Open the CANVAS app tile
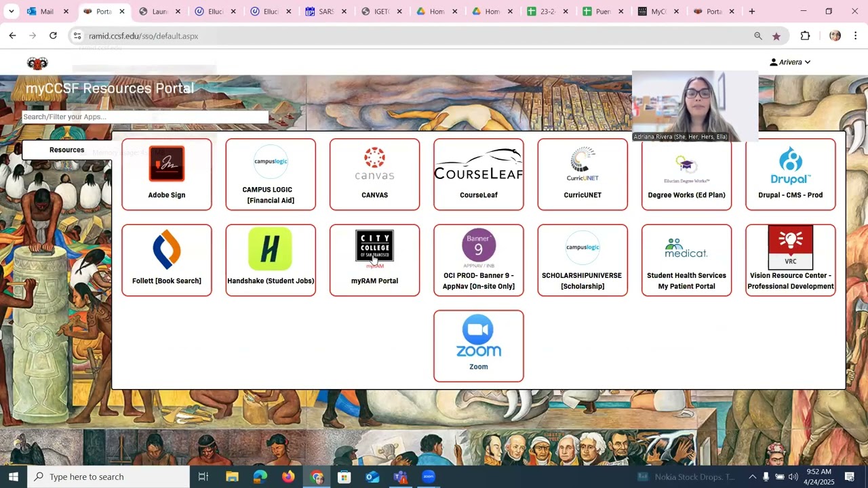 click(374, 175)
